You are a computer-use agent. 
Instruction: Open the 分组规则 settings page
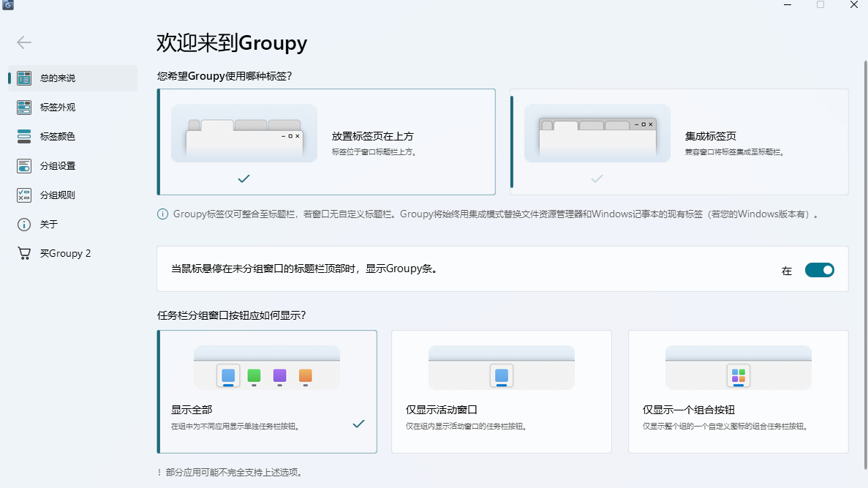58,195
